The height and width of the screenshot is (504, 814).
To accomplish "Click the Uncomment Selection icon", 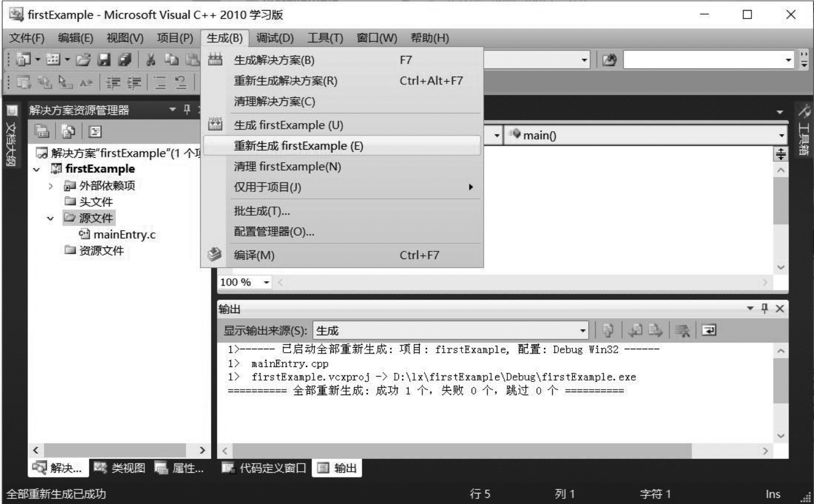I will pyautogui.click(x=181, y=82).
